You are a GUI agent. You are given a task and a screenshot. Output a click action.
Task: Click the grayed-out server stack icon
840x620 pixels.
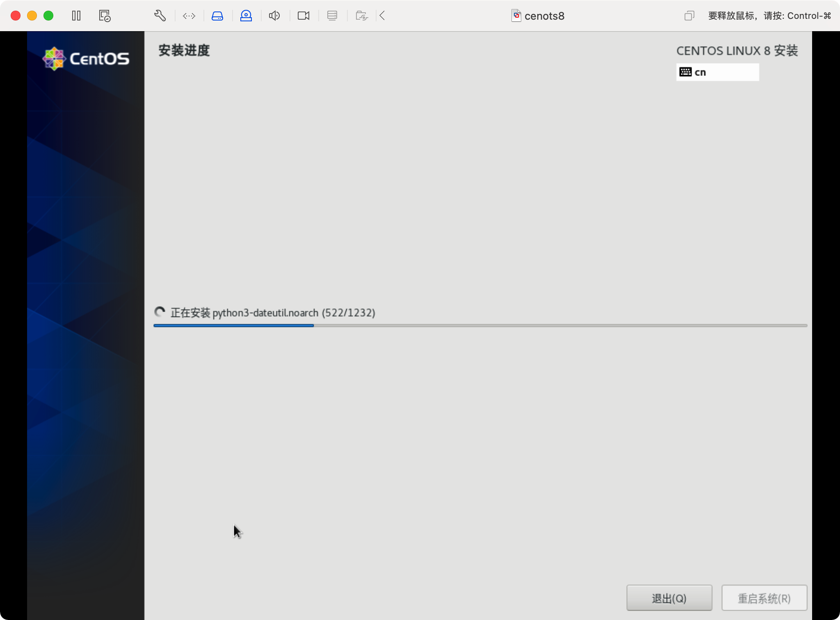point(332,16)
